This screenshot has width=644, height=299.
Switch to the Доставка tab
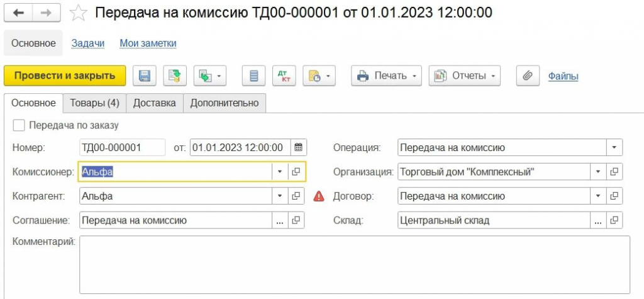tap(155, 103)
